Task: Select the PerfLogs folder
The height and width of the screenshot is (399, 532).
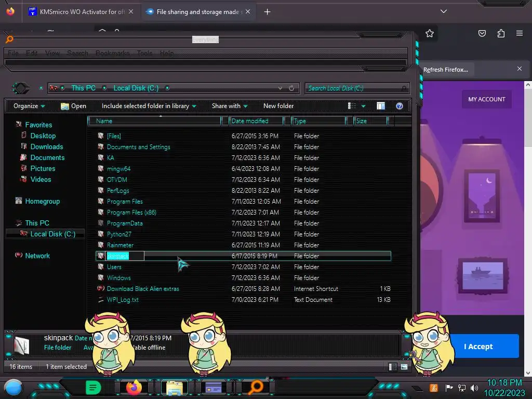Action: tap(118, 190)
